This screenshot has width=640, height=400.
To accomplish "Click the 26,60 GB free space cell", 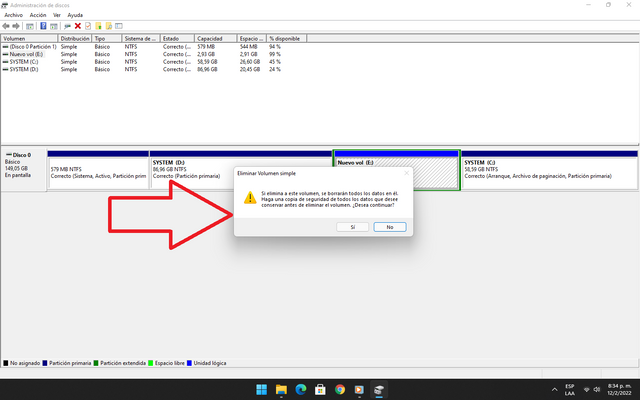I will point(250,62).
